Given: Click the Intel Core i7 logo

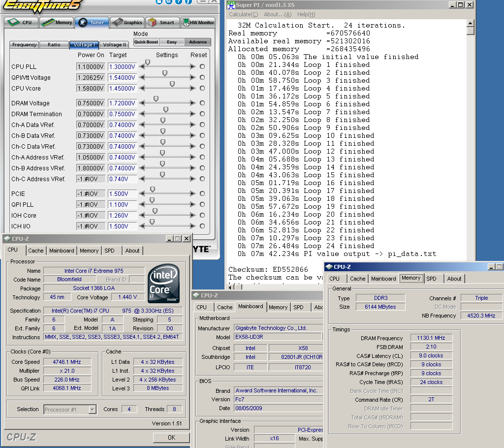Looking at the screenshot, I should pos(163,284).
